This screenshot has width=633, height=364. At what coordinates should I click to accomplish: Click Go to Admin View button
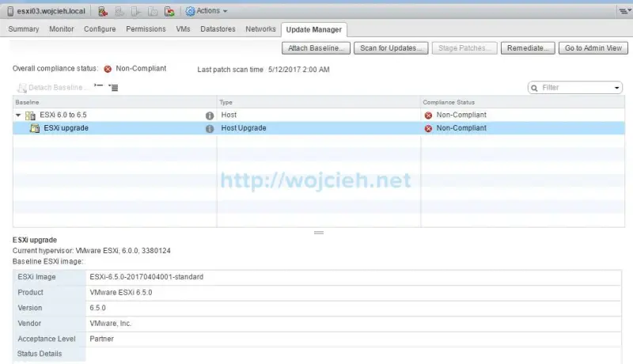[x=593, y=48]
